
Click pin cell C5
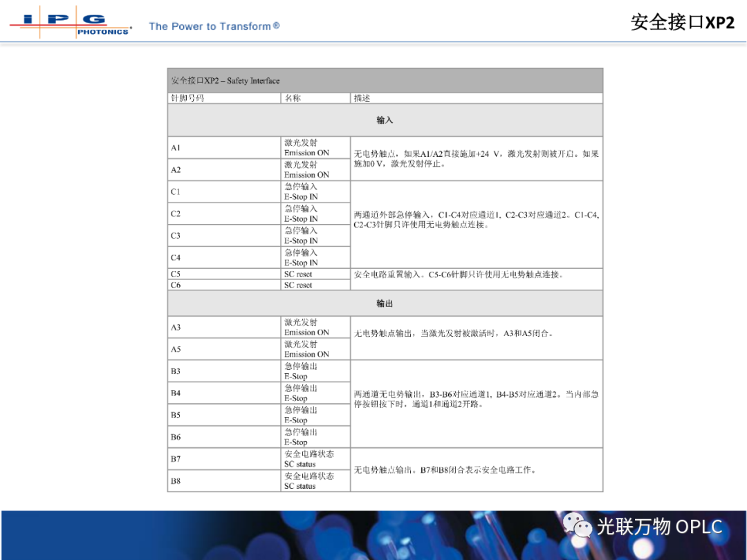tap(176, 274)
